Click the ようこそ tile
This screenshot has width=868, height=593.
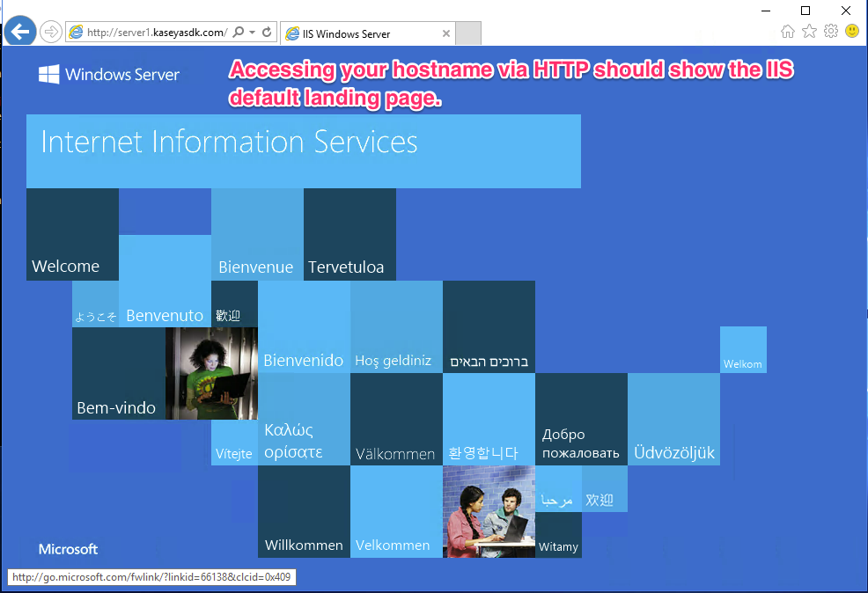pos(96,304)
